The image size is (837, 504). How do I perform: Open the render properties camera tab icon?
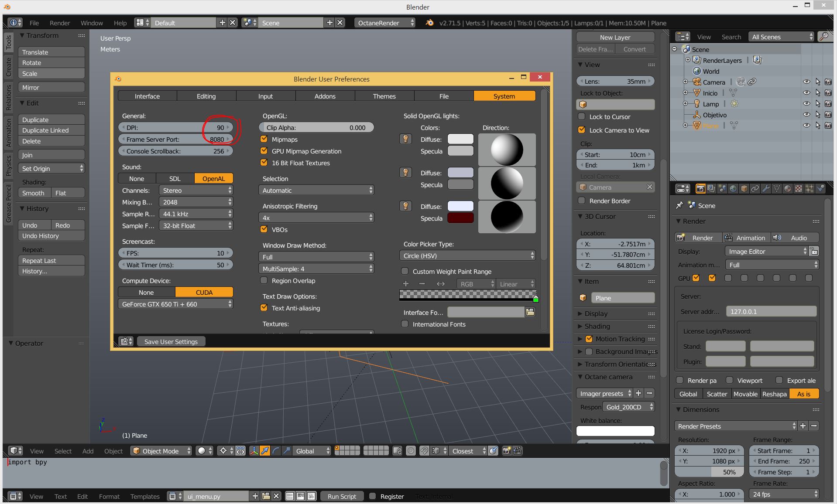[700, 188]
